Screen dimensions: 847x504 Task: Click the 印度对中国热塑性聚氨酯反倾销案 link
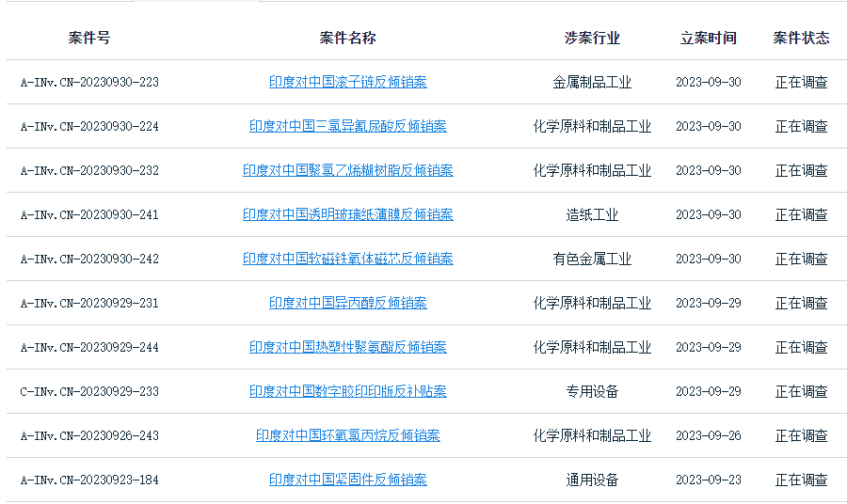[x=347, y=347]
